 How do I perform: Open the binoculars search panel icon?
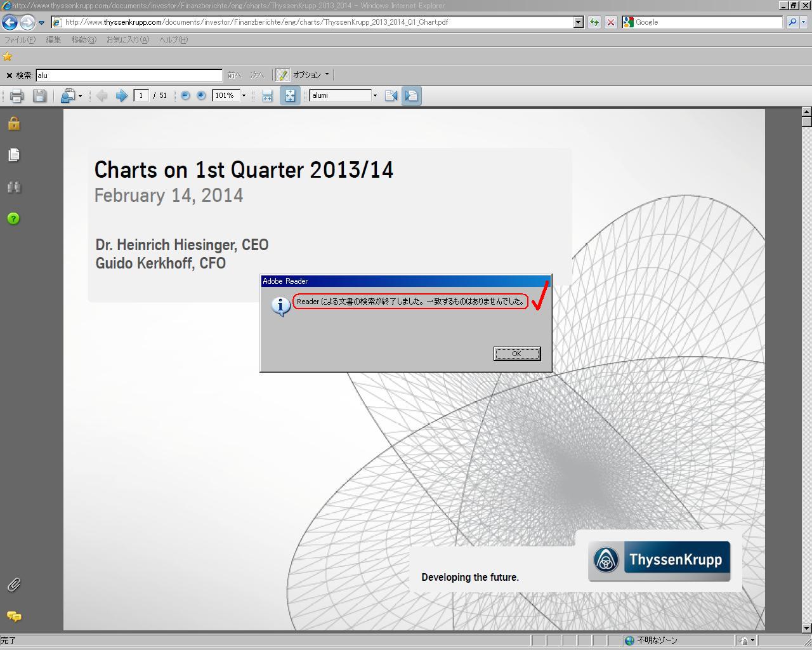coord(13,187)
